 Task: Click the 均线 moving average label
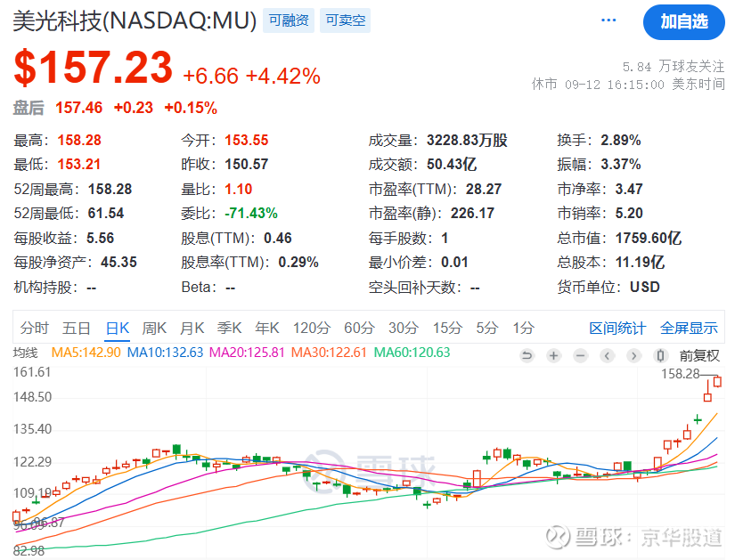click(25, 353)
